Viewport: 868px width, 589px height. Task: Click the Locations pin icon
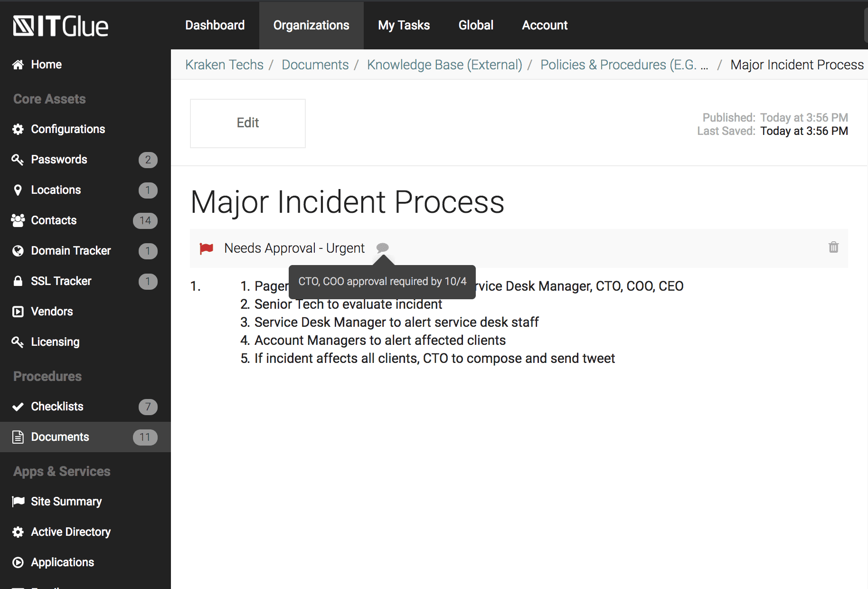18,190
